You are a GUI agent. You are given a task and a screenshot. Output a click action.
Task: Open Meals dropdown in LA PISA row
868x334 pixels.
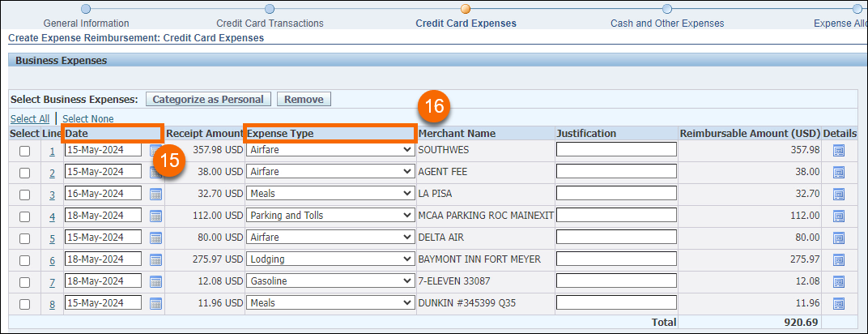pos(330,193)
